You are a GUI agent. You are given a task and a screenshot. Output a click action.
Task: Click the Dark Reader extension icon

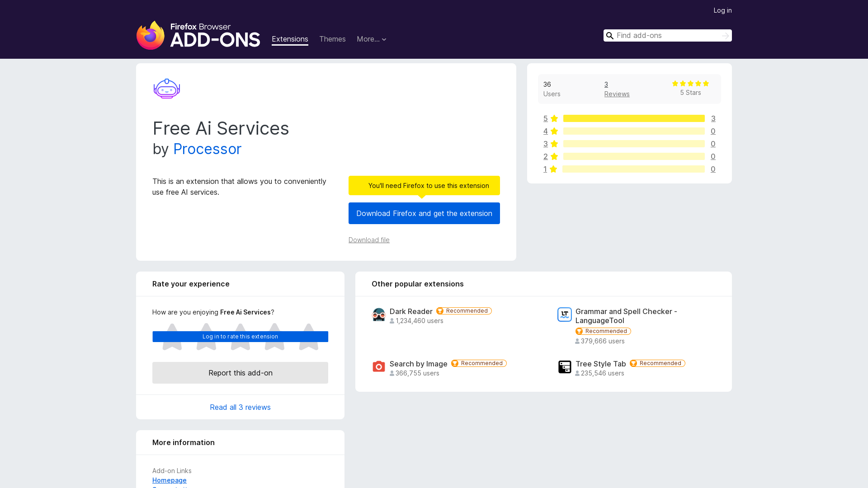pyautogui.click(x=379, y=314)
